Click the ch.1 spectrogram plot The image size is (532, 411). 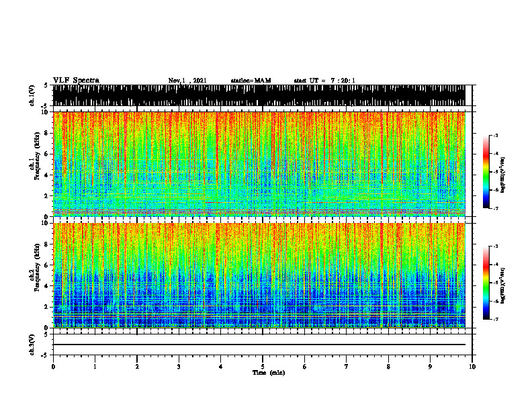[259, 164]
